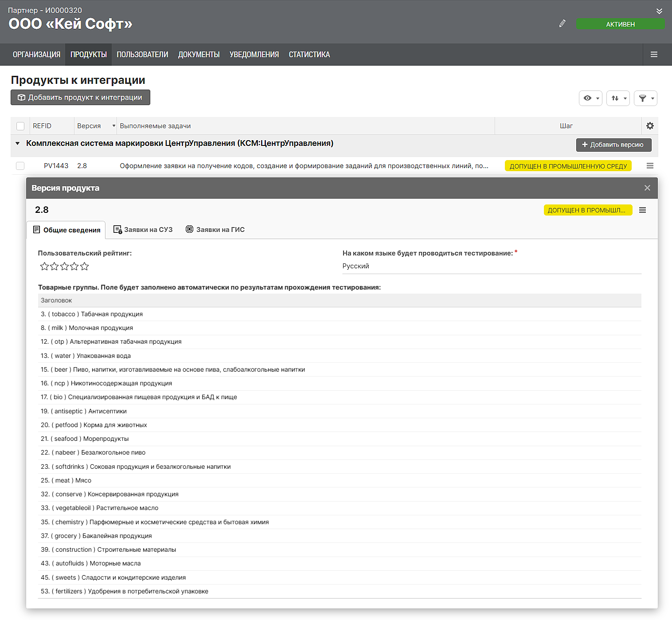The image size is (672, 620).
Task: Click the fifth rating star
Action: pyautogui.click(x=85, y=266)
